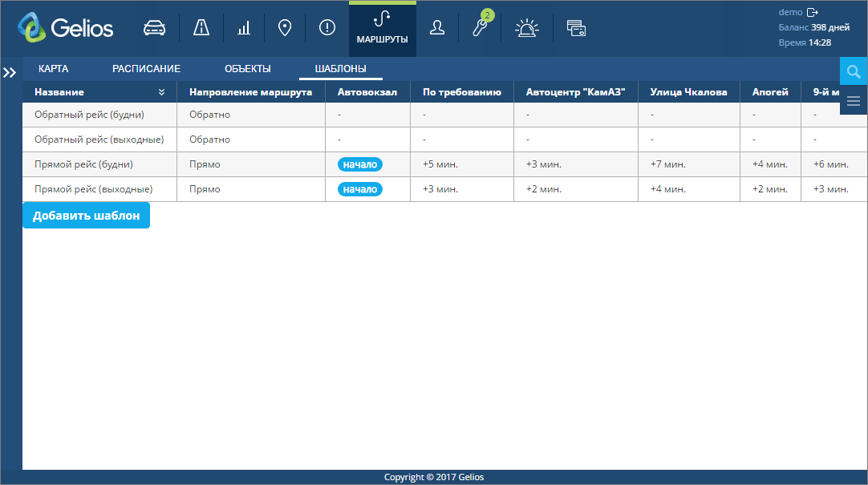Viewport: 868px width, 485px height.
Task: Open the exclamation notifications icon
Action: coord(327,28)
